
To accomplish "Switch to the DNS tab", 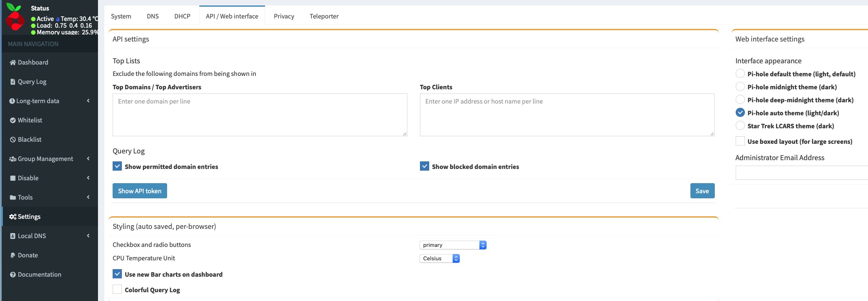I will [x=153, y=16].
